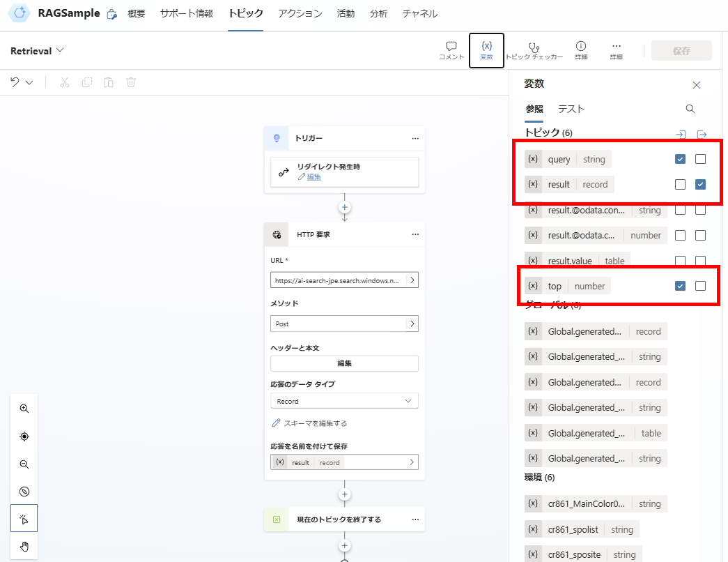This screenshot has width=728, height=562.
Task: Search within the variables panel
Action: (x=690, y=109)
